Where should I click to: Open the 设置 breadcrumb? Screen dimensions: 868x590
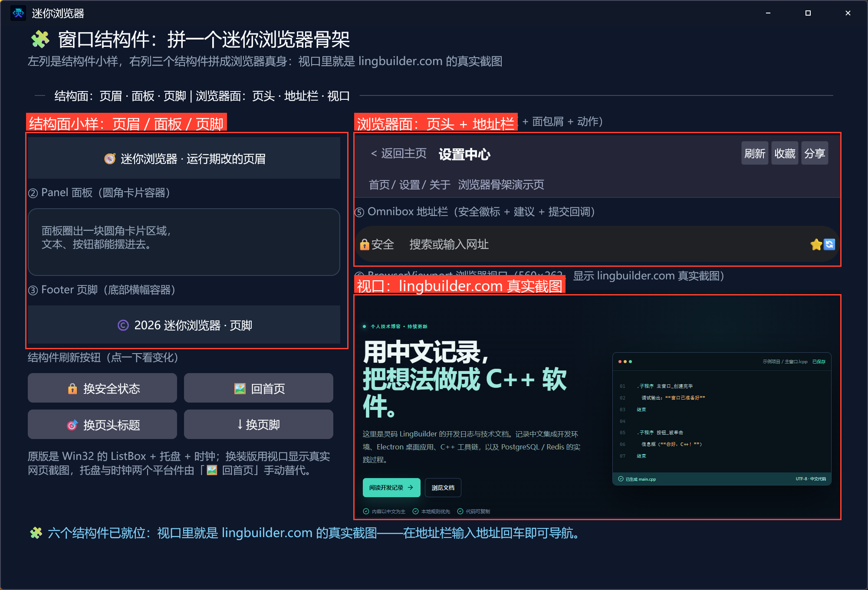pyautogui.click(x=409, y=185)
